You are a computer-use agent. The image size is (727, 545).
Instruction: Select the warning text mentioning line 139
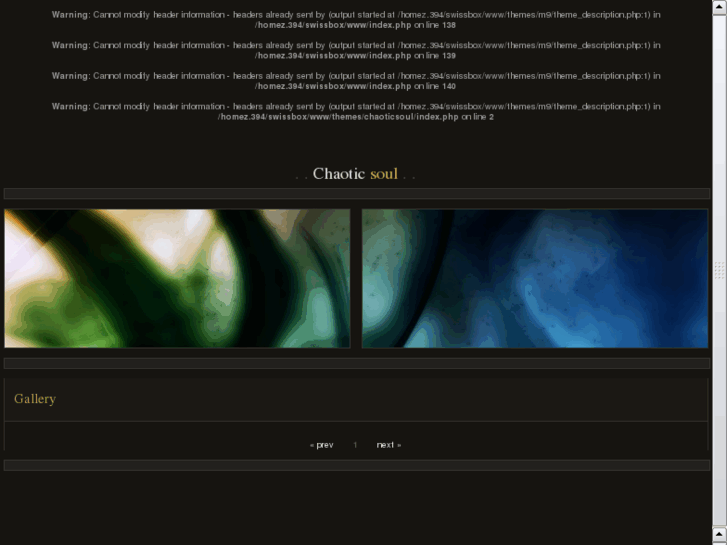coord(356,51)
